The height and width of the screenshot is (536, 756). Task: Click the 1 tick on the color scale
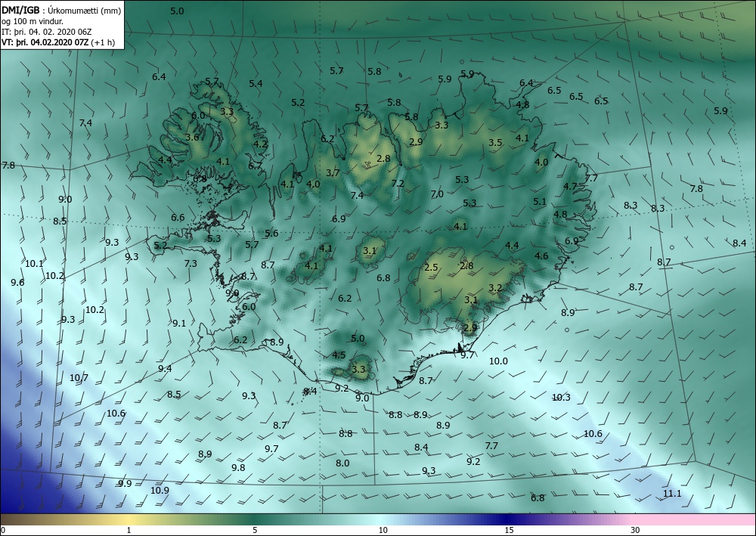coord(129,530)
